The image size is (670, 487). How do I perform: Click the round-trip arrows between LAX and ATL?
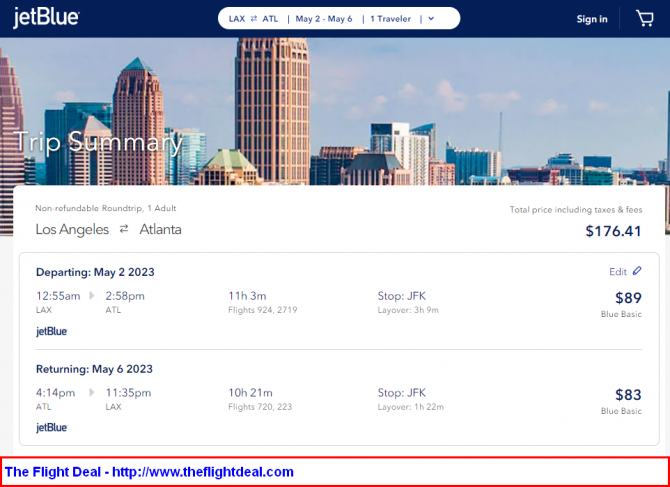coord(254,19)
